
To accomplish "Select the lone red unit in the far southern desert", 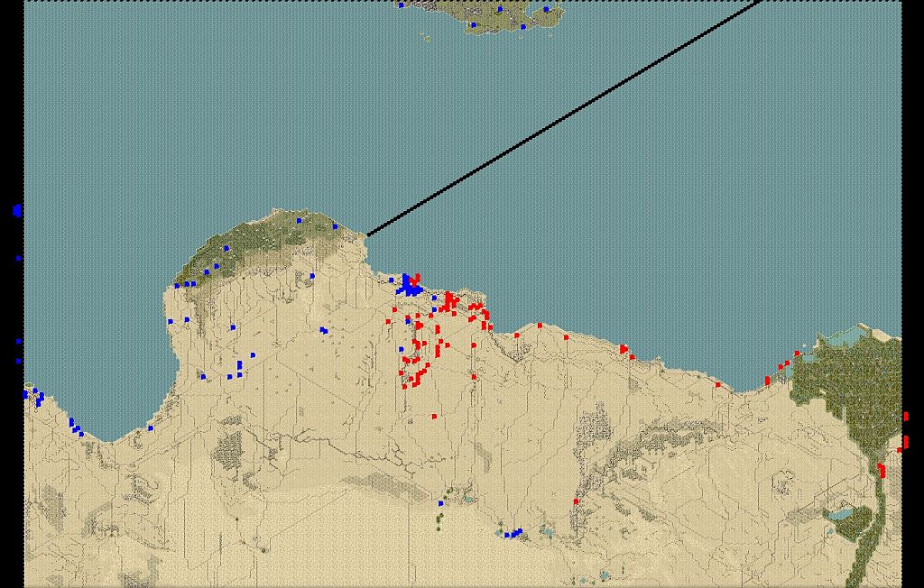I will tap(577, 501).
